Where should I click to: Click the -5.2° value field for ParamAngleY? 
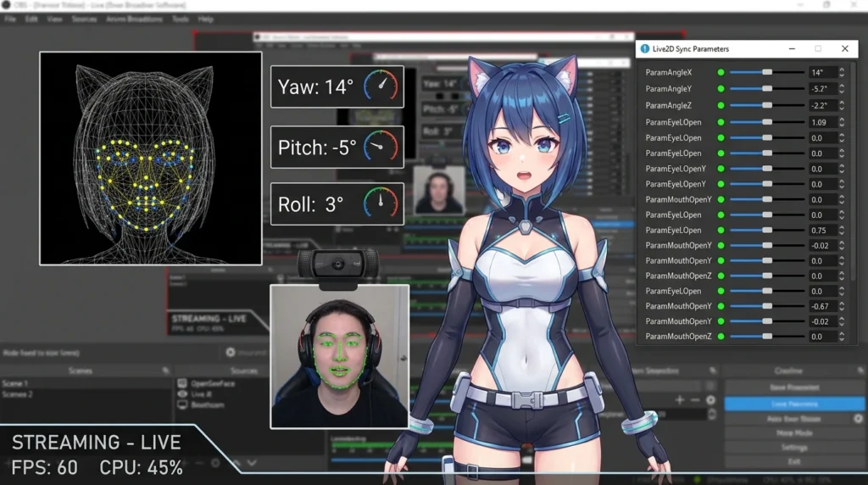pyautogui.click(x=822, y=88)
